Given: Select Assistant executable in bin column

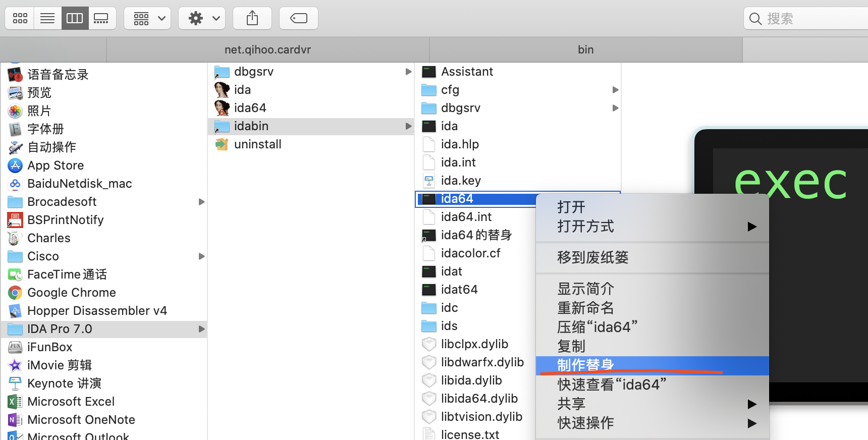Looking at the screenshot, I should tap(518, 72).
